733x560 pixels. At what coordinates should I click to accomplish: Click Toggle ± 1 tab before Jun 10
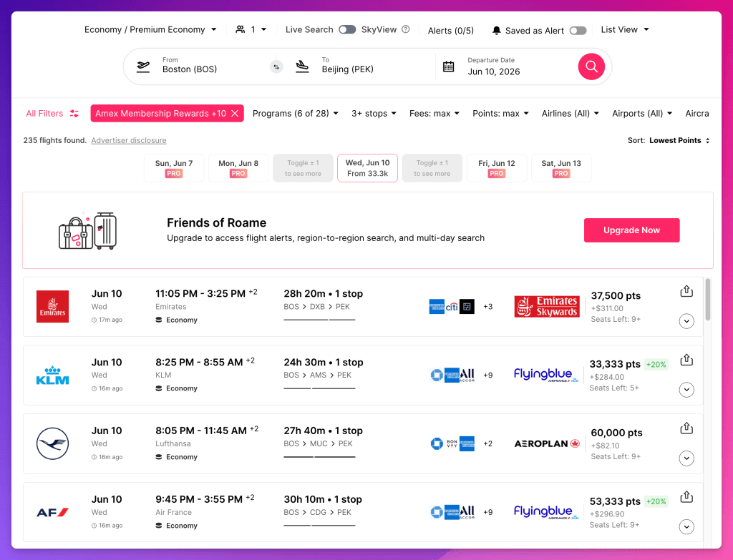303,168
